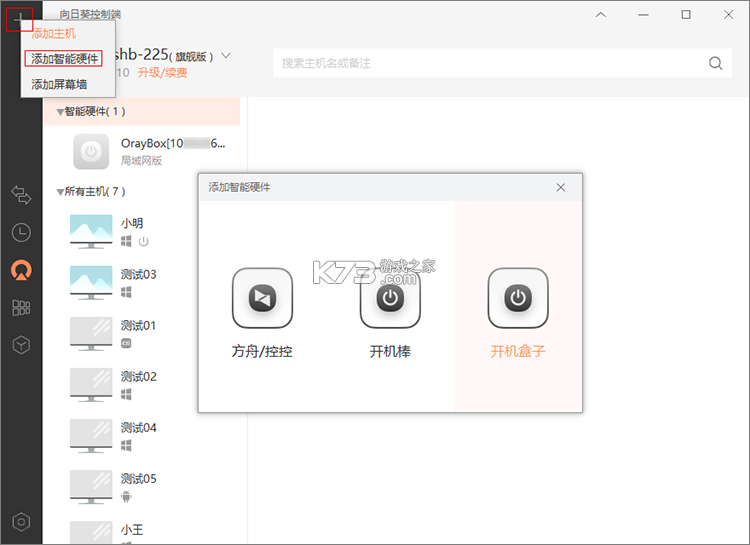Select the host named 测试03
This screenshot has height=545, width=750.
139,275
